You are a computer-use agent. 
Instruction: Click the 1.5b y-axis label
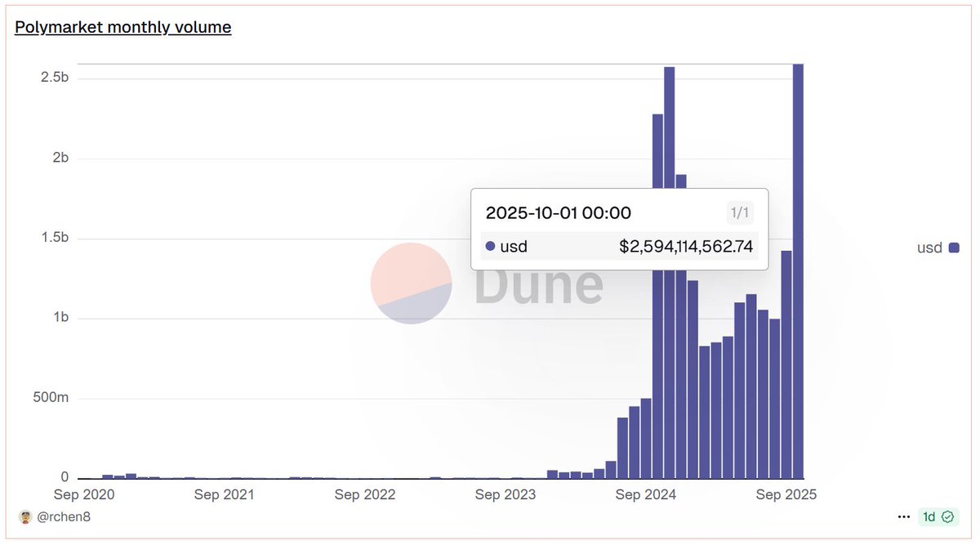click(x=55, y=238)
